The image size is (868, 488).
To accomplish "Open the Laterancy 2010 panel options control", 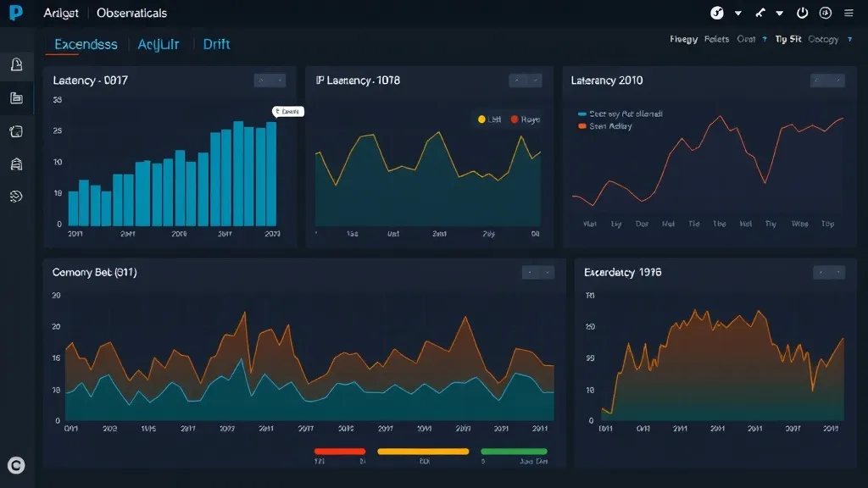I will [x=827, y=80].
